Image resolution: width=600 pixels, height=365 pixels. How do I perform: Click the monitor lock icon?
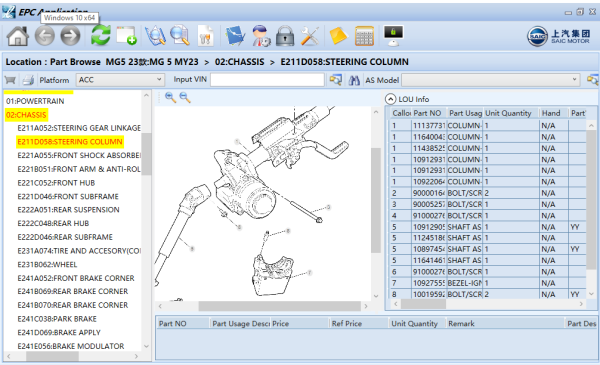tap(393, 36)
